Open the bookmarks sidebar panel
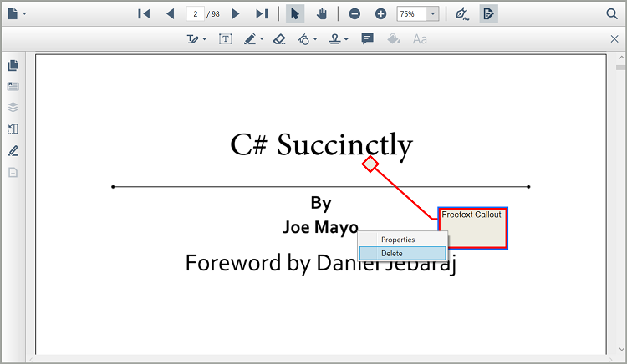 (13, 87)
